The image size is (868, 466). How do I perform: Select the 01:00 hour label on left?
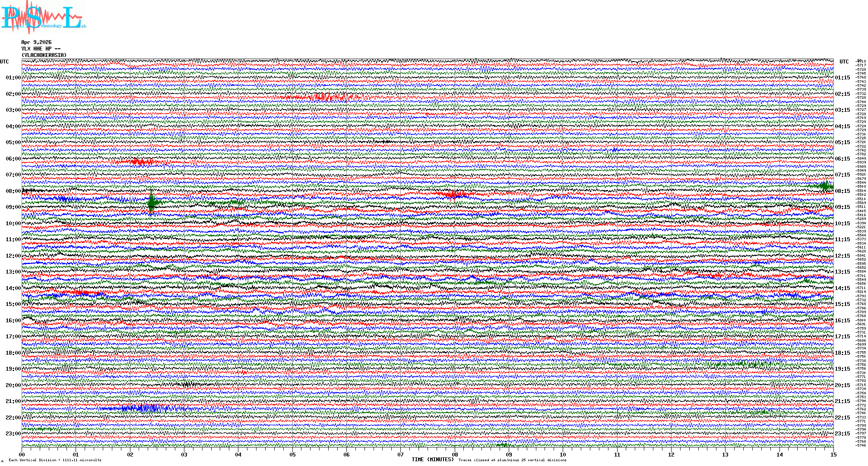click(13, 78)
